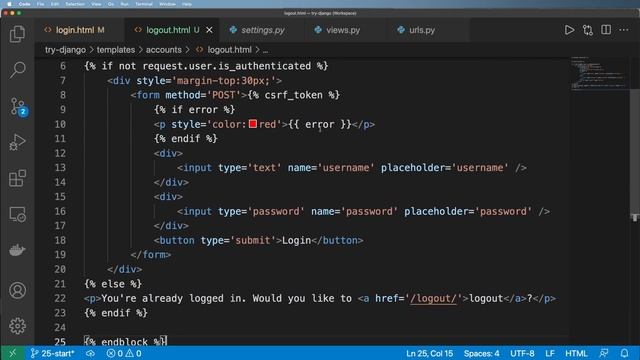Open the Explorer view in activity bar
640x360 pixels.
[17, 34]
